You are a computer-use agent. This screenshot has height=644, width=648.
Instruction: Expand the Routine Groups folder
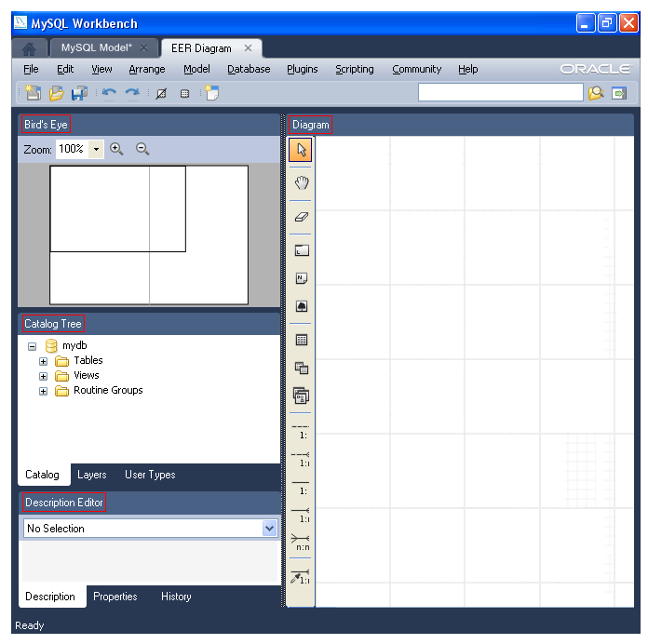44,391
